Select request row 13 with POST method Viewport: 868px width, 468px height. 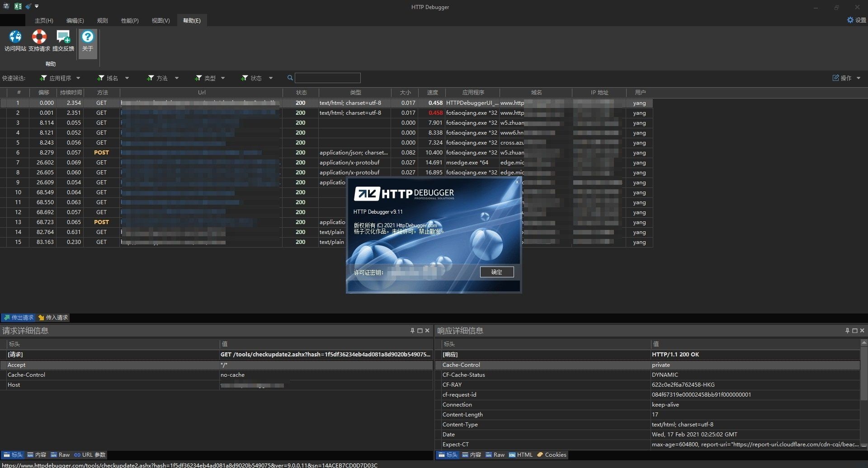point(326,222)
